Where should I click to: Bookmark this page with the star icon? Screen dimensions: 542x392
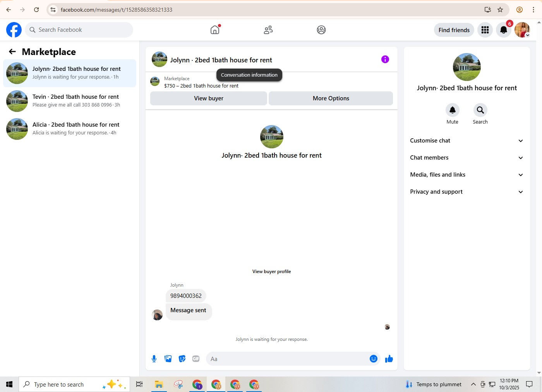click(x=500, y=10)
